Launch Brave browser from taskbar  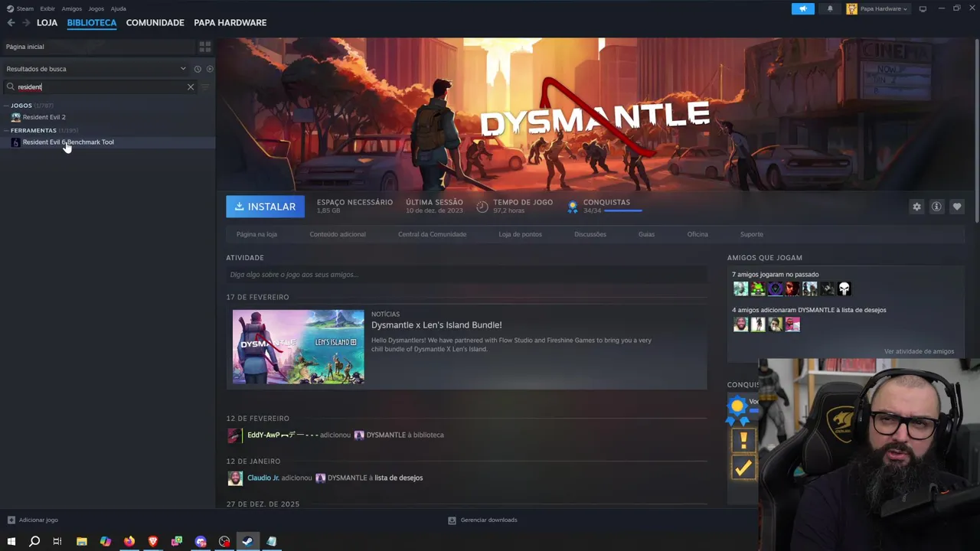point(153,541)
